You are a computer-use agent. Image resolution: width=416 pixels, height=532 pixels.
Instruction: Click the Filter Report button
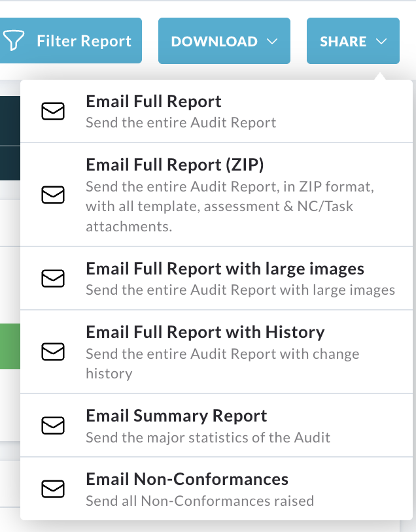coord(71,41)
